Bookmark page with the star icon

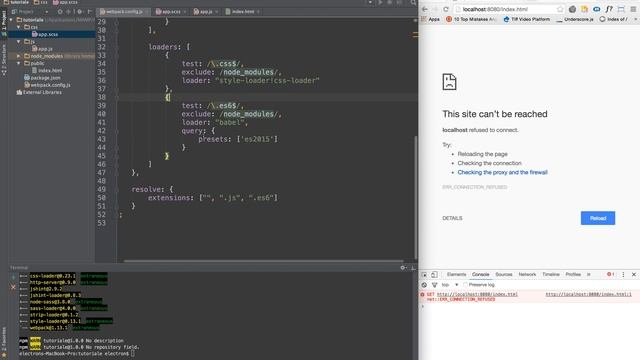pos(560,9)
